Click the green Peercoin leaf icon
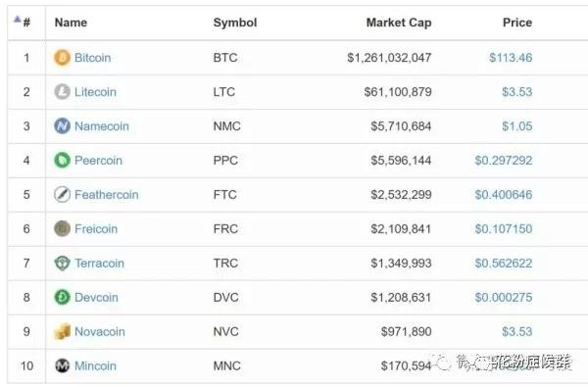 click(x=62, y=160)
